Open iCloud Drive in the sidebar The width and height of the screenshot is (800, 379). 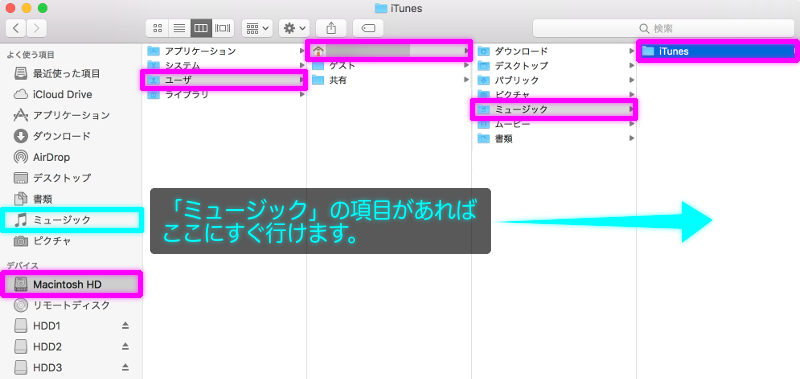[x=71, y=94]
